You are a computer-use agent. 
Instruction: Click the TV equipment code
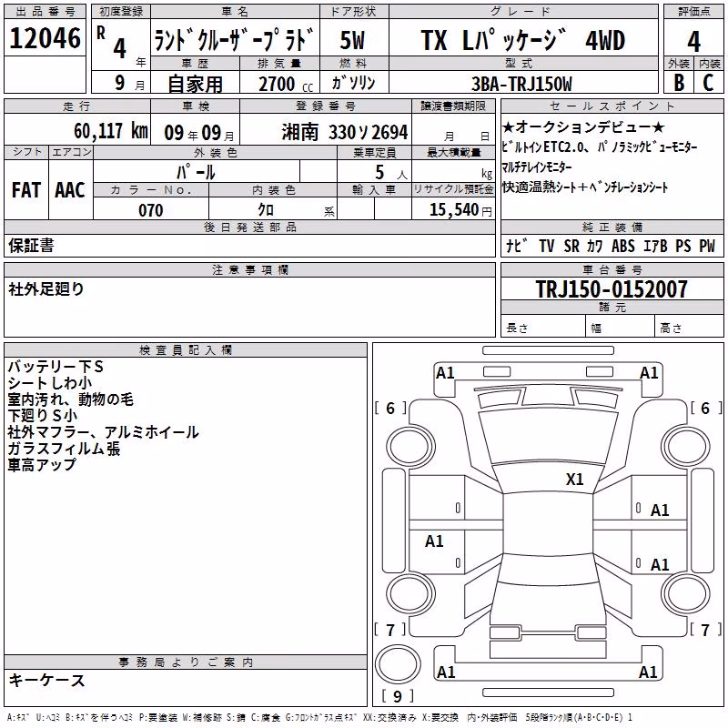547,246
